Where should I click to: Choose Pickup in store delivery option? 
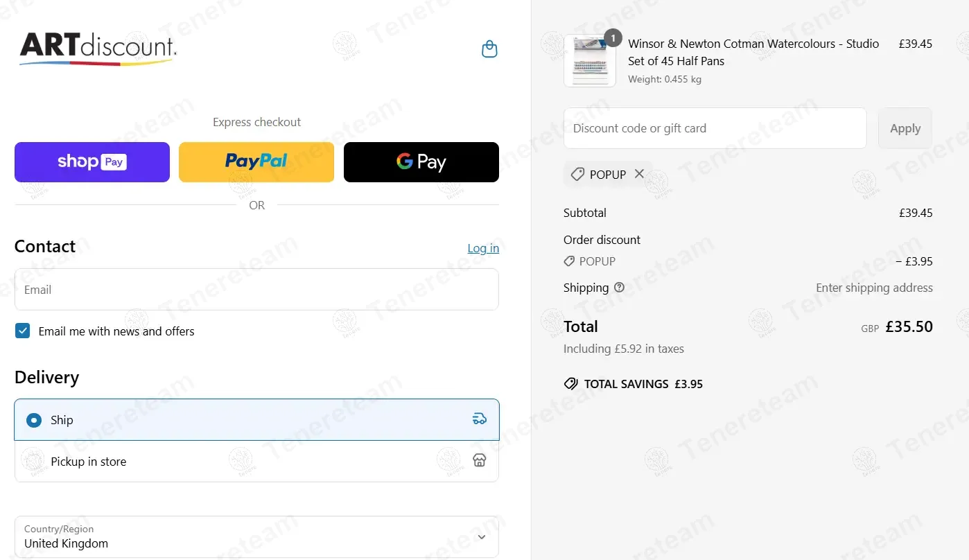[256, 462]
